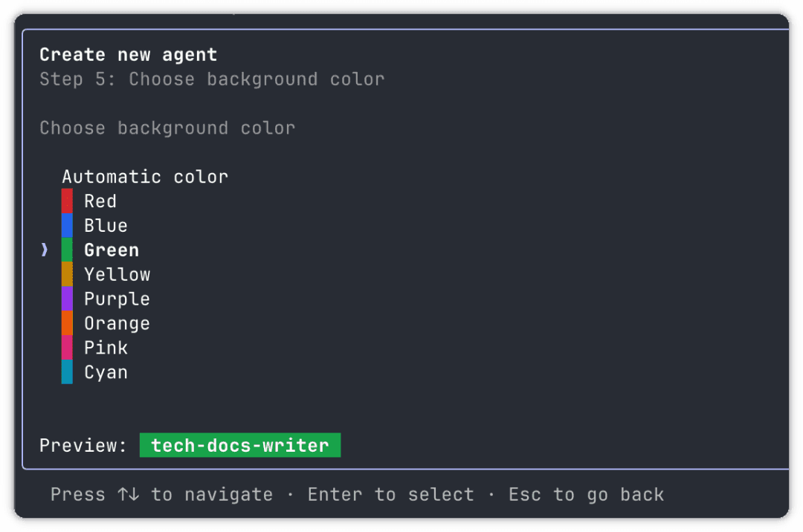Select the Pink label
The image size is (803, 532).
pos(106,348)
